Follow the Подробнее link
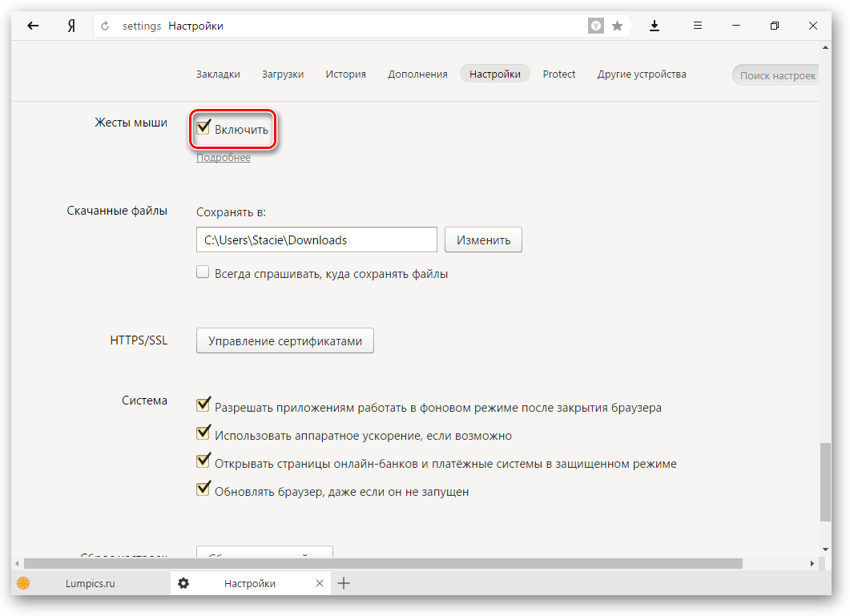 224,158
